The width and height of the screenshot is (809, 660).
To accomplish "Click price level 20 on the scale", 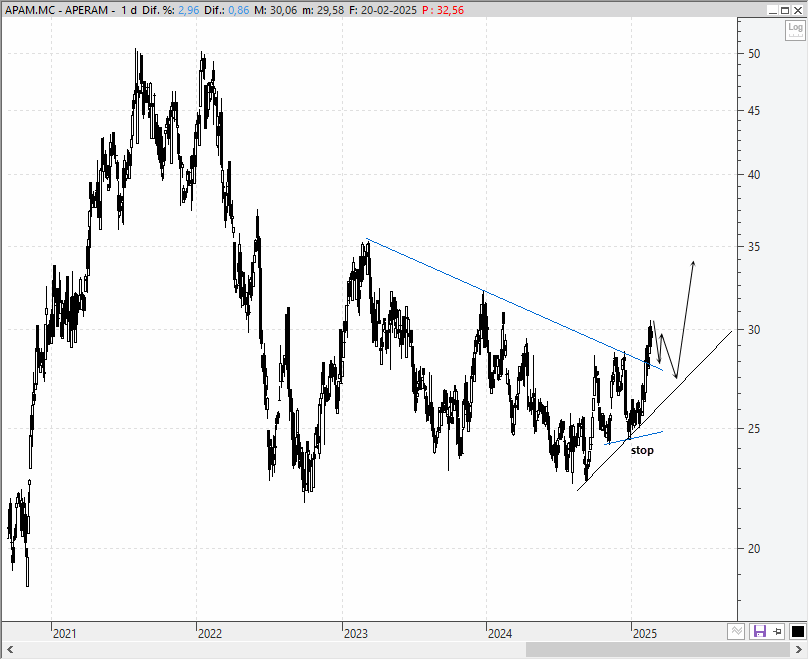I will (x=754, y=549).
